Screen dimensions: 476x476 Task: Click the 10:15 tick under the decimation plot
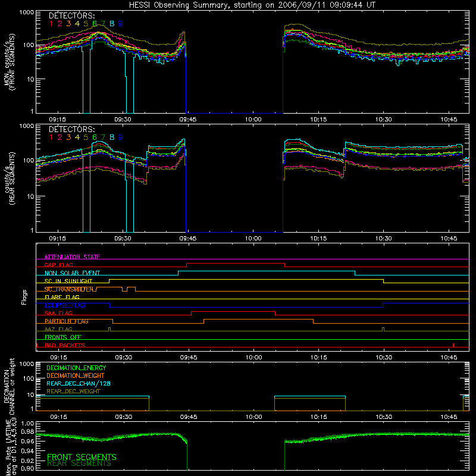(319, 417)
